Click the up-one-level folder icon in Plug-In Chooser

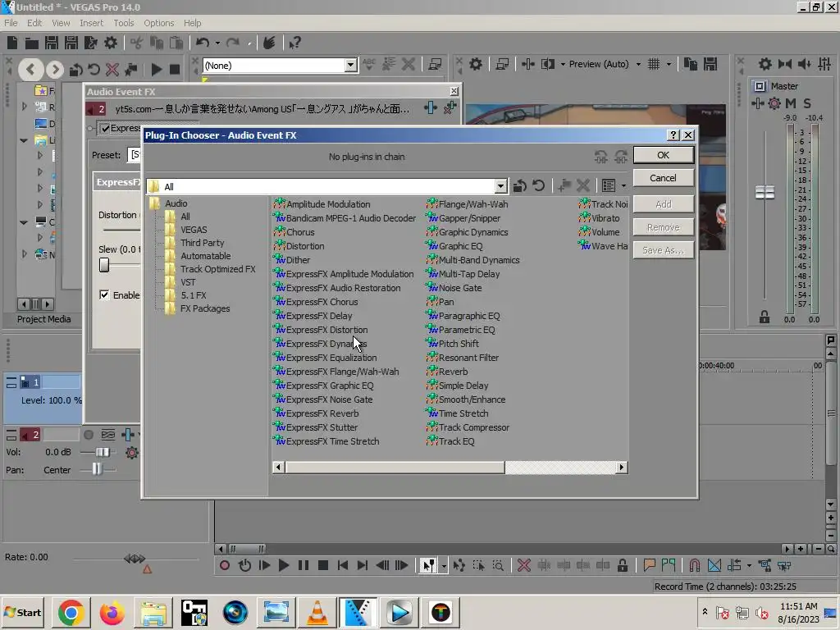519,186
